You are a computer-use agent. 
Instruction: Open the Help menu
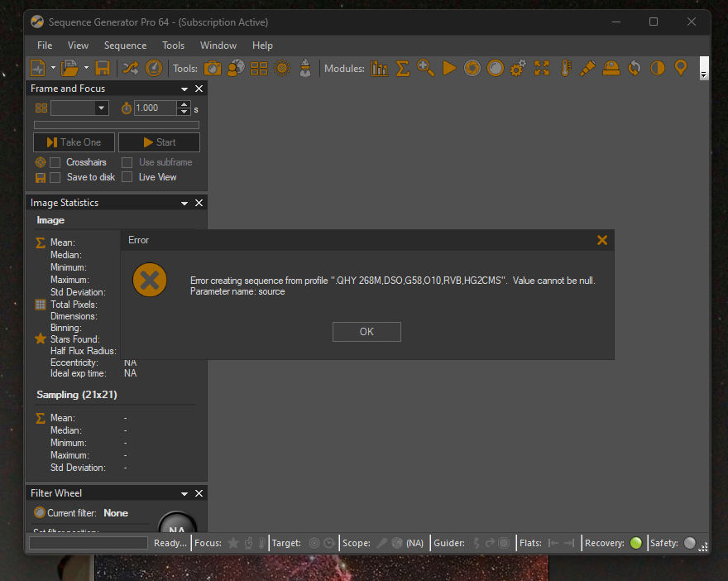pyautogui.click(x=262, y=46)
